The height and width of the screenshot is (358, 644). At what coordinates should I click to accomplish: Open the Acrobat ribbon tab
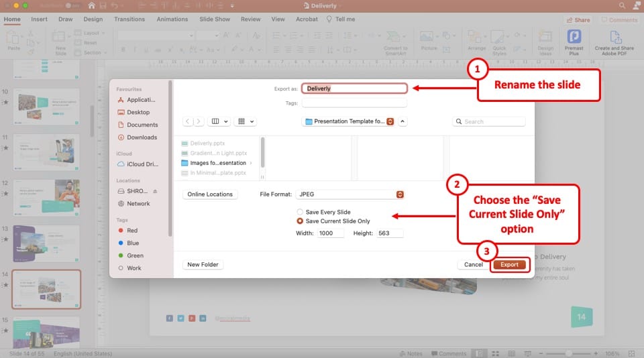[x=307, y=19]
